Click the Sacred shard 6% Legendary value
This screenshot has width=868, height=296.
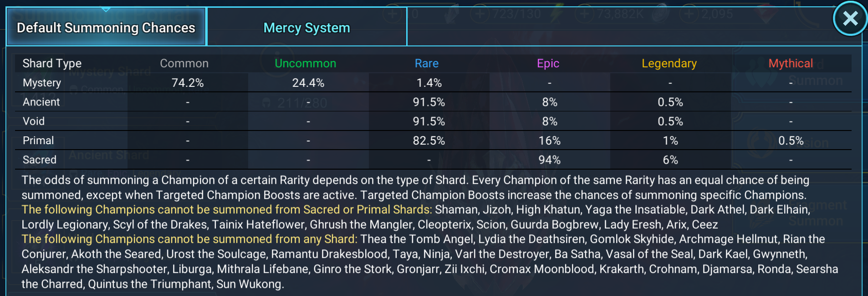(670, 160)
